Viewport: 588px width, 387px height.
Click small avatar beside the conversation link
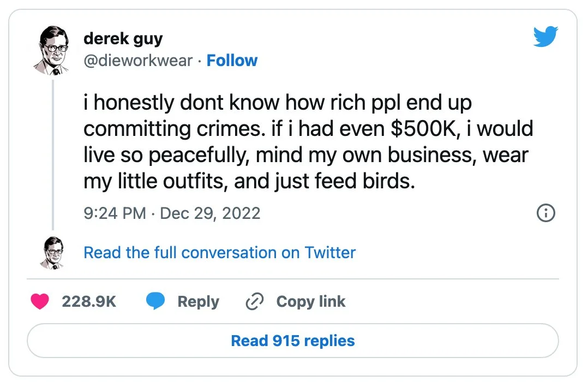pyautogui.click(x=52, y=253)
